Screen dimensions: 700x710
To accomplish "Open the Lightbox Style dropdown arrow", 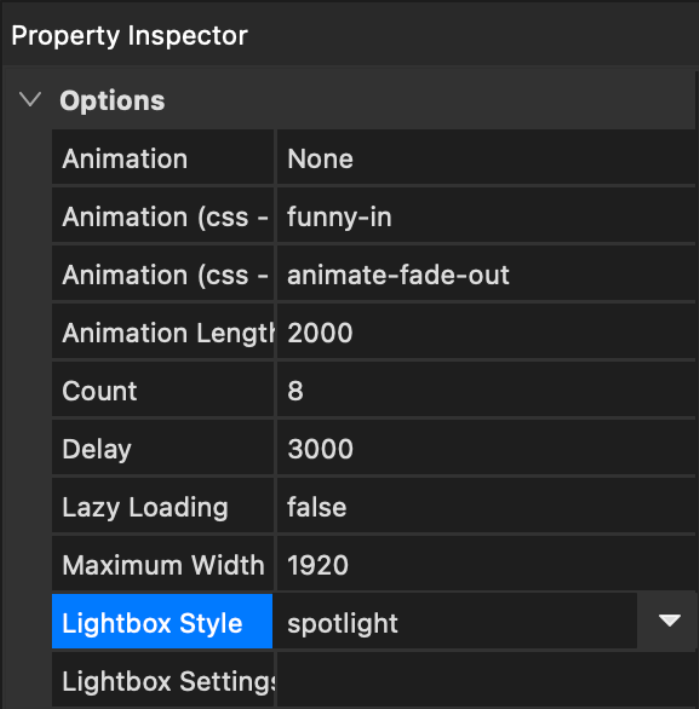I will click(668, 622).
